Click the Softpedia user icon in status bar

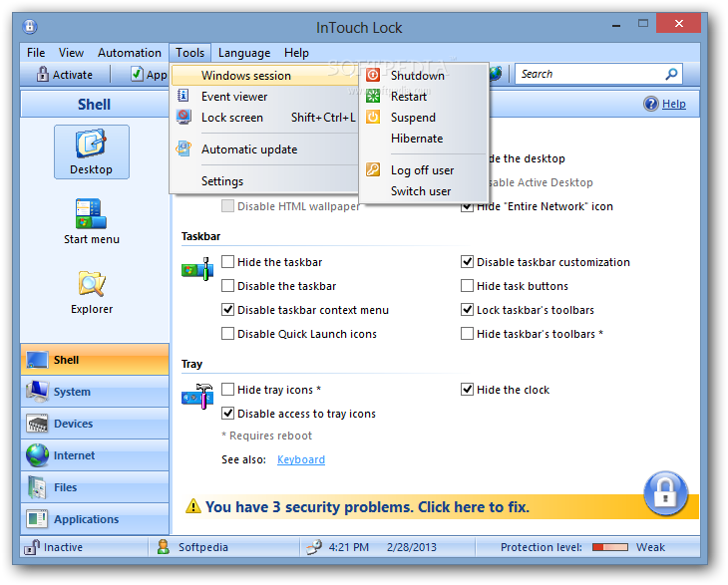[x=163, y=547]
